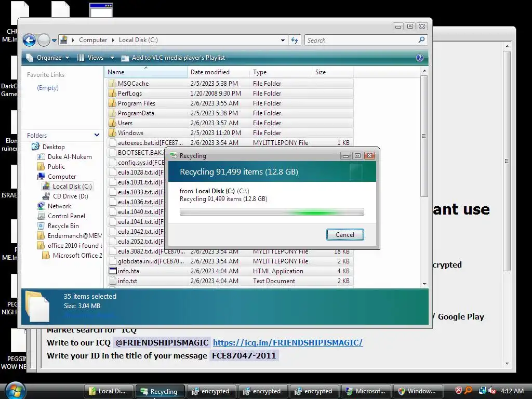Sort files by the Name column header

pos(146,72)
